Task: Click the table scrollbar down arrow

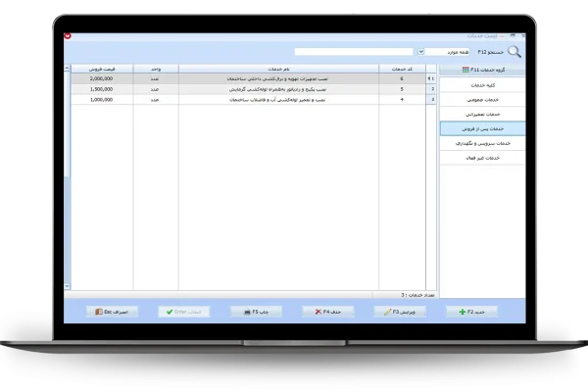Action: tap(67, 286)
